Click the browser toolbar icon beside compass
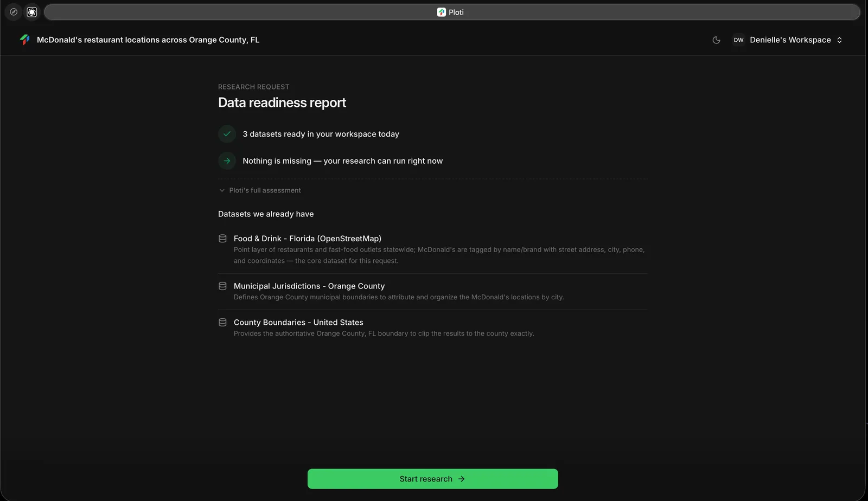 (32, 12)
